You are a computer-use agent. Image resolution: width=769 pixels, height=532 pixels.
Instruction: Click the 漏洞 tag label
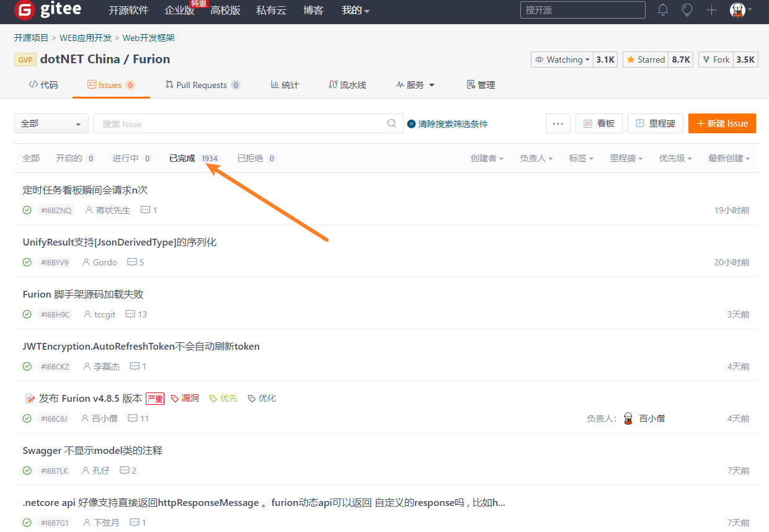[185, 398]
